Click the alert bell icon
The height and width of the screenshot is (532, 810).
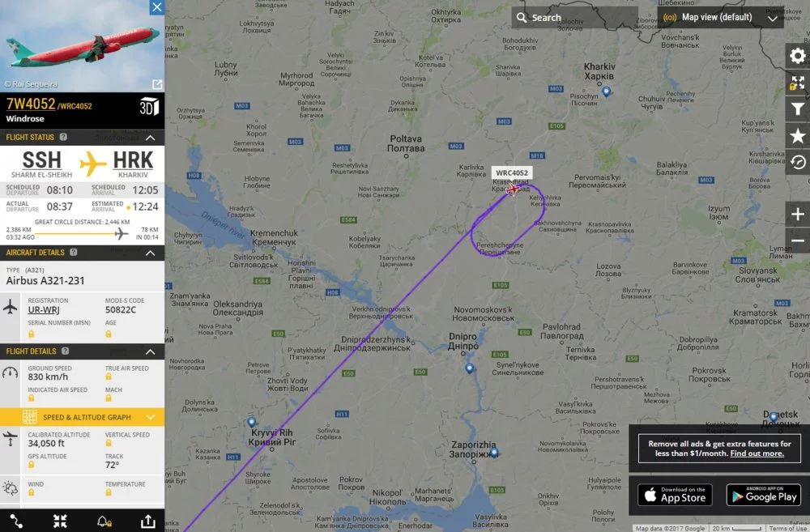104,521
